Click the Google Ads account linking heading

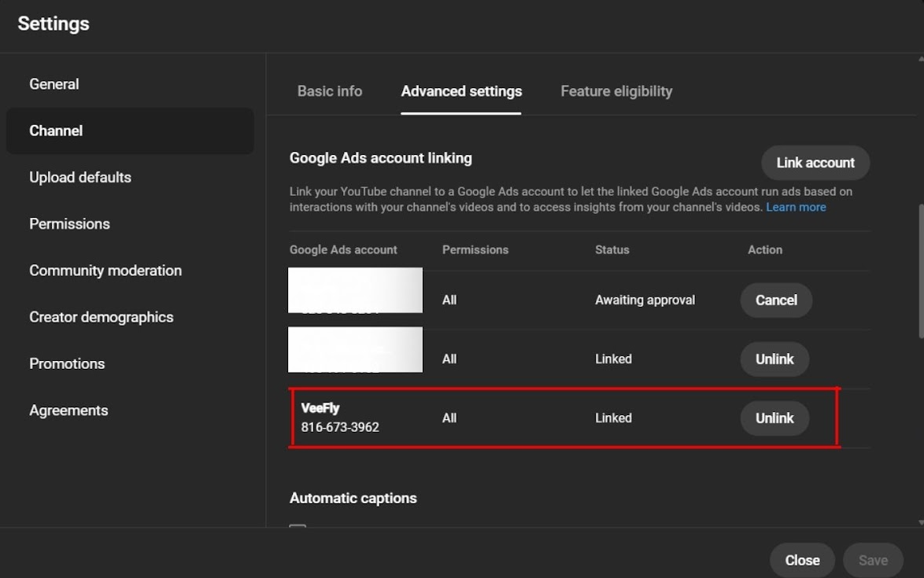pyautogui.click(x=381, y=158)
